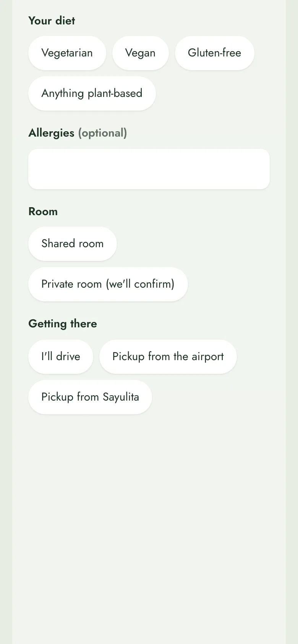The image size is (298, 644).
Task: Choose the Vegan diet chip
Action: pos(140,53)
